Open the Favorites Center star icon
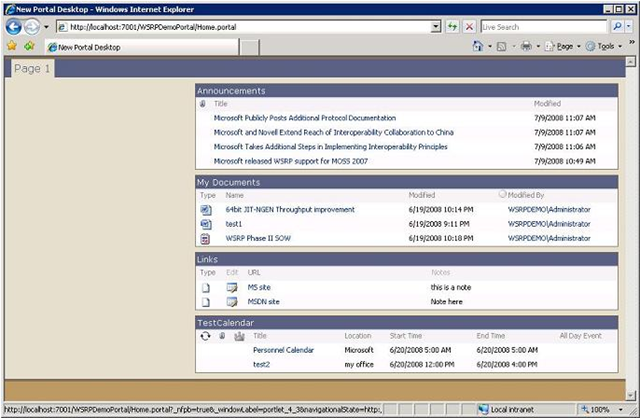This screenshot has width=640, height=418. 11,46
